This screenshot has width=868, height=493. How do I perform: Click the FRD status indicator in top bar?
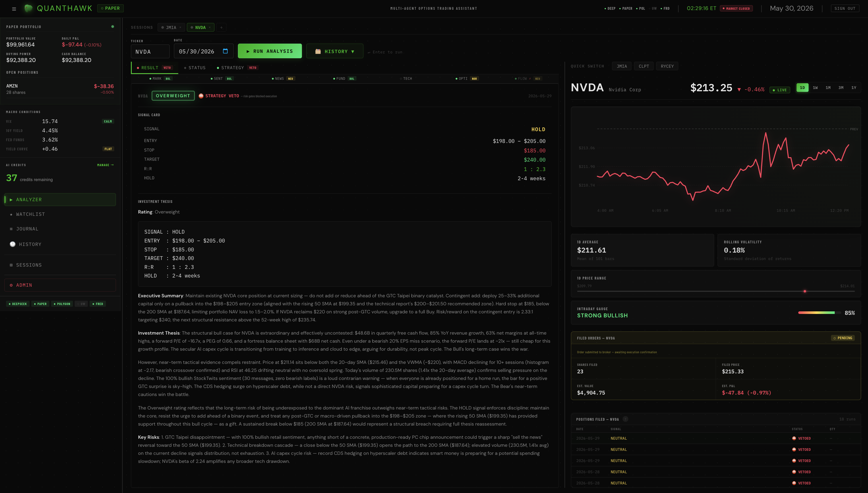pos(665,8)
